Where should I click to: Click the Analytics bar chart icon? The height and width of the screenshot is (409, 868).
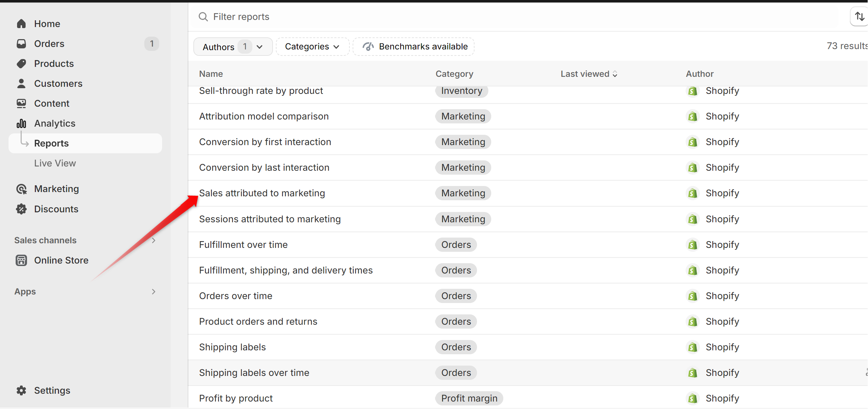click(x=21, y=123)
